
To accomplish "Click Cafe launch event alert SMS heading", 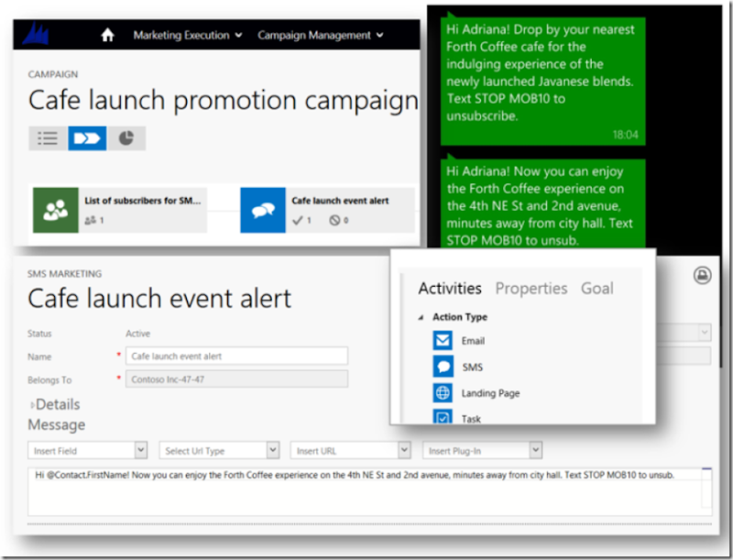I will pos(159,298).
